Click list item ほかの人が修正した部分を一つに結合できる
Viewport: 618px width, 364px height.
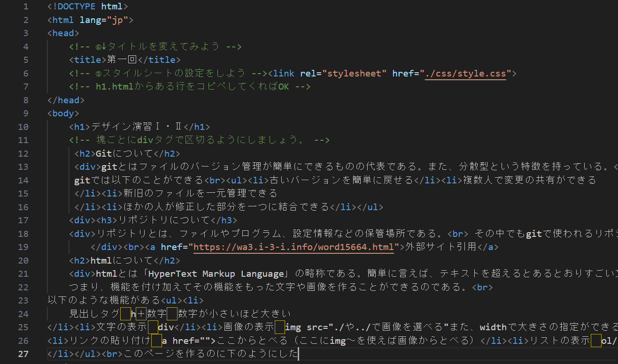pos(226,207)
